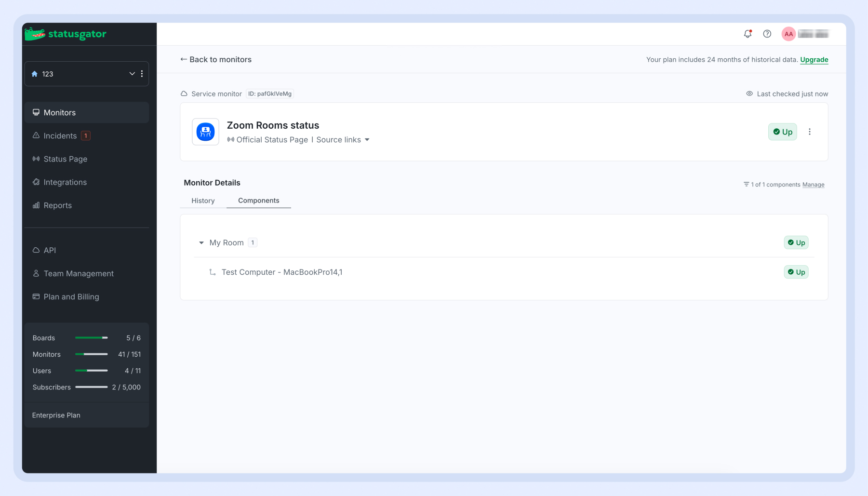868x496 pixels.
Task: Click the Team Management person icon
Action: 36,273
